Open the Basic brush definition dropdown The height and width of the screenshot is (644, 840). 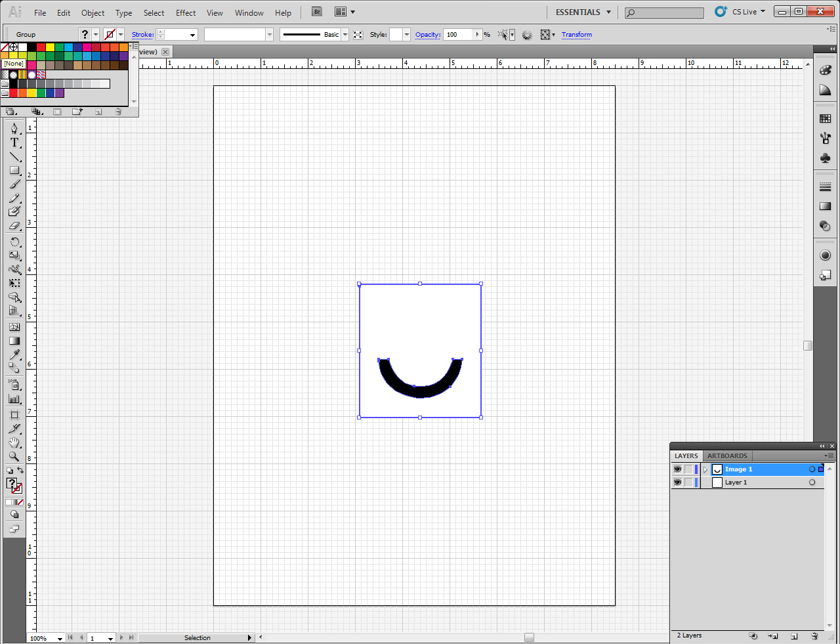coord(345,35)
